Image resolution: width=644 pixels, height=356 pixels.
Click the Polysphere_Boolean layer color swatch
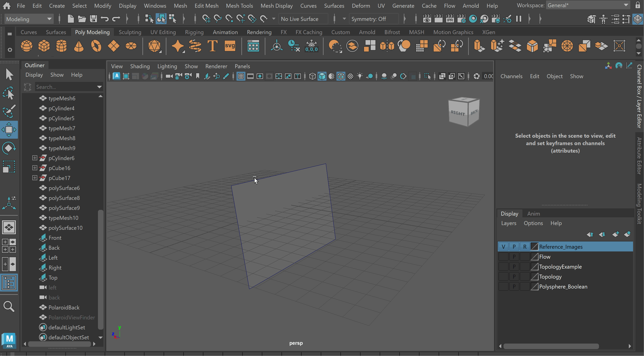534,287
